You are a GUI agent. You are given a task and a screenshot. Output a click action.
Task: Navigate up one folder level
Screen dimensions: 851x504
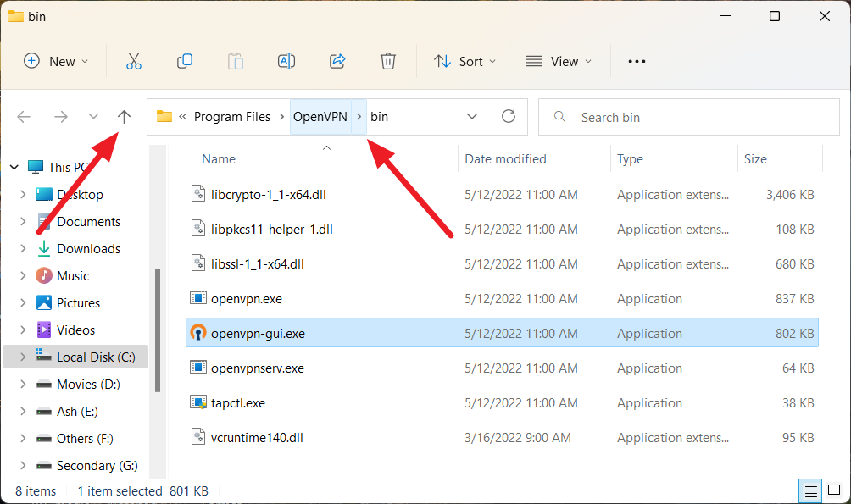[x=124, y=116]
